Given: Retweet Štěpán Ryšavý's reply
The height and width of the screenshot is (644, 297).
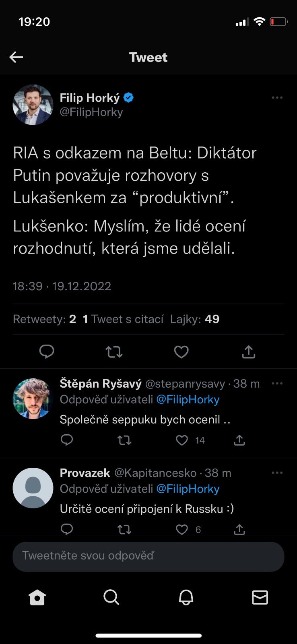Looking at the screenshot, I should click(x=124, y=440).
